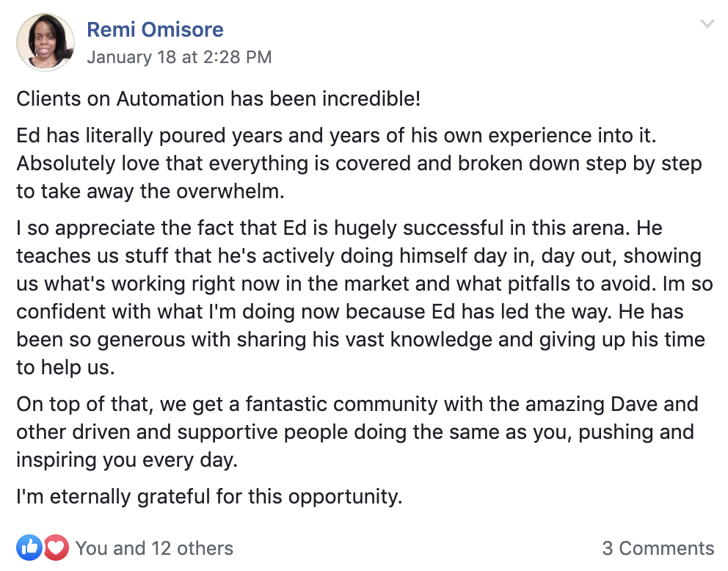Click the line 'I'm eternally grateful for this opportunity.'
This screenshot has width=728, height=571.
pos(209,497)
